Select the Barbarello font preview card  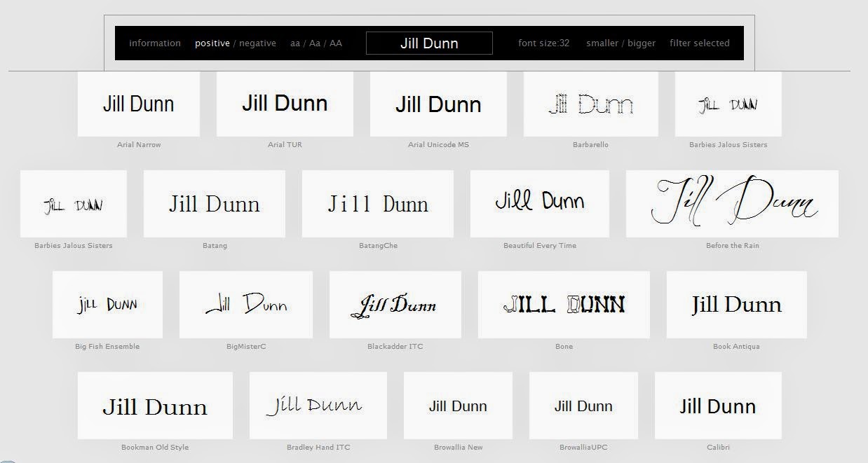[590, 104]
